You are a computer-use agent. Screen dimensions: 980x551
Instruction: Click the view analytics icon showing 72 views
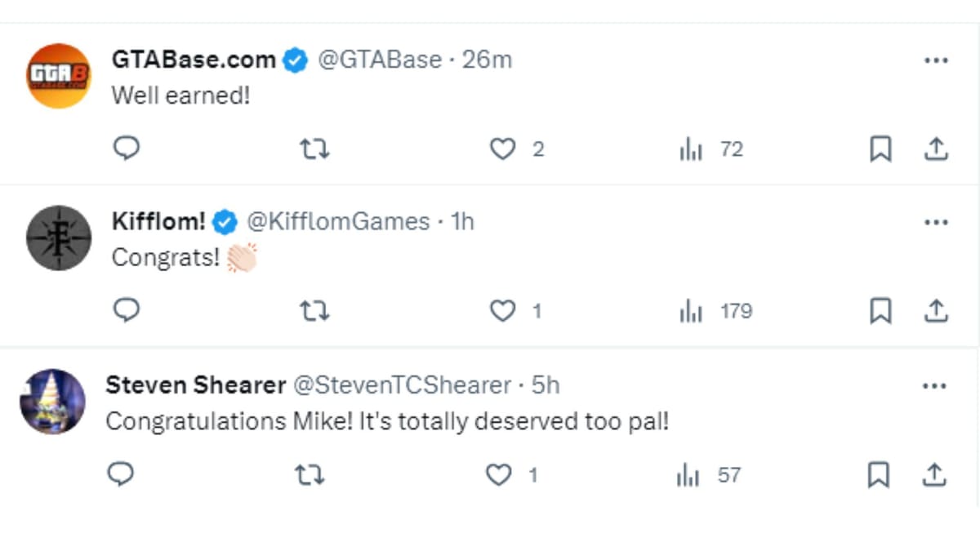(x=692, y=149)
